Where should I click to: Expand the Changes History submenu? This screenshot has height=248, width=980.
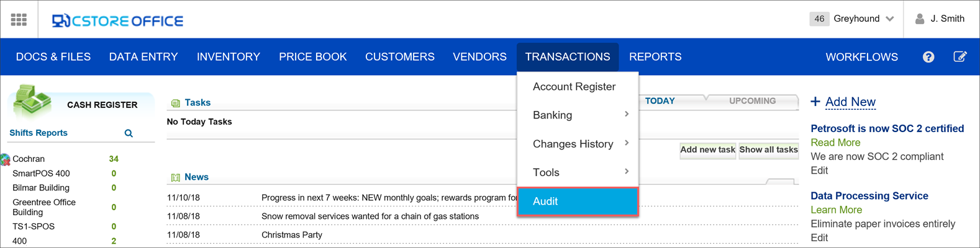tap(577, 144)
